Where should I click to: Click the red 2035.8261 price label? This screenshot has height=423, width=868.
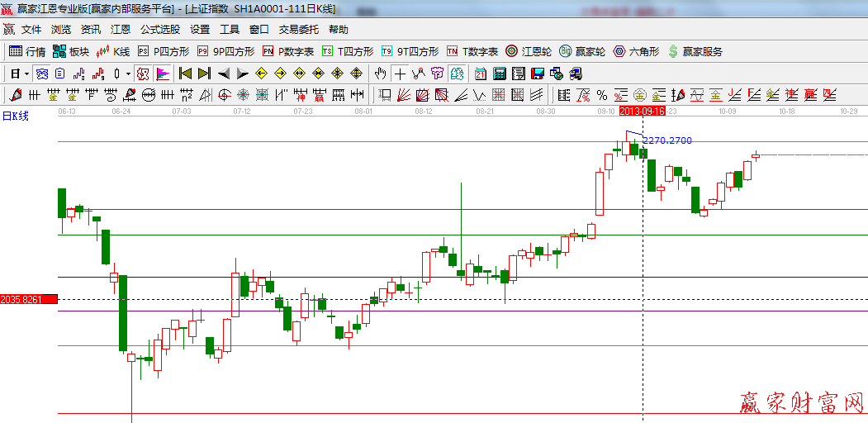28,299
